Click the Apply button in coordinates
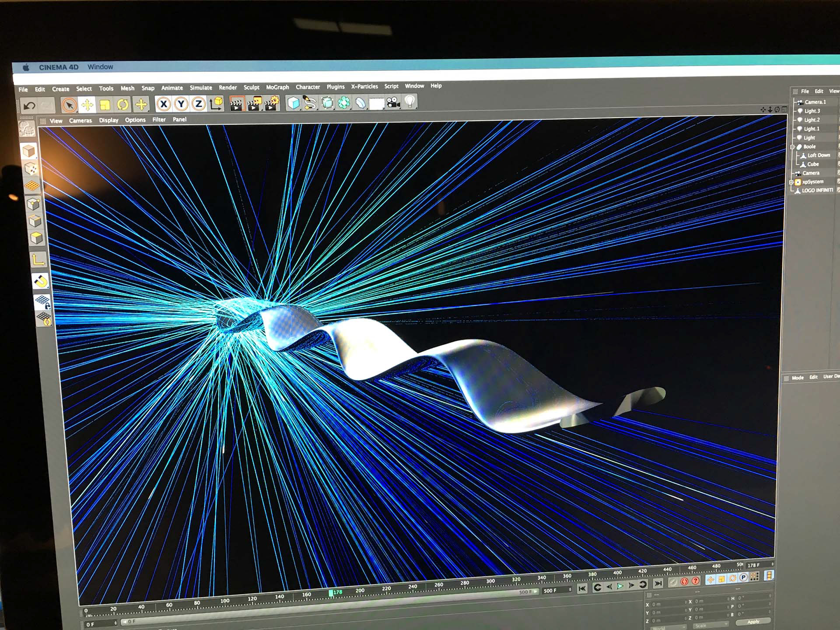 click(753, 622)
